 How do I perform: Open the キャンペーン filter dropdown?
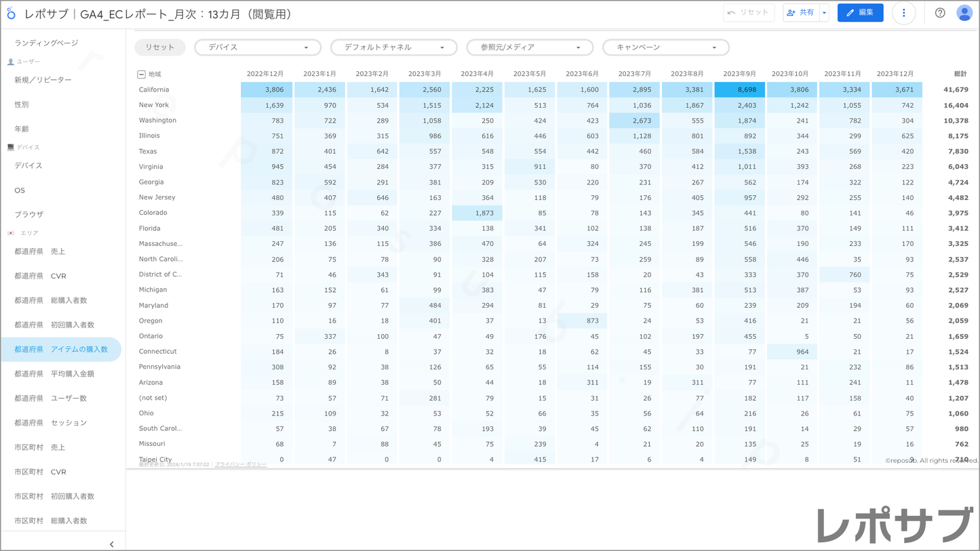665,47
